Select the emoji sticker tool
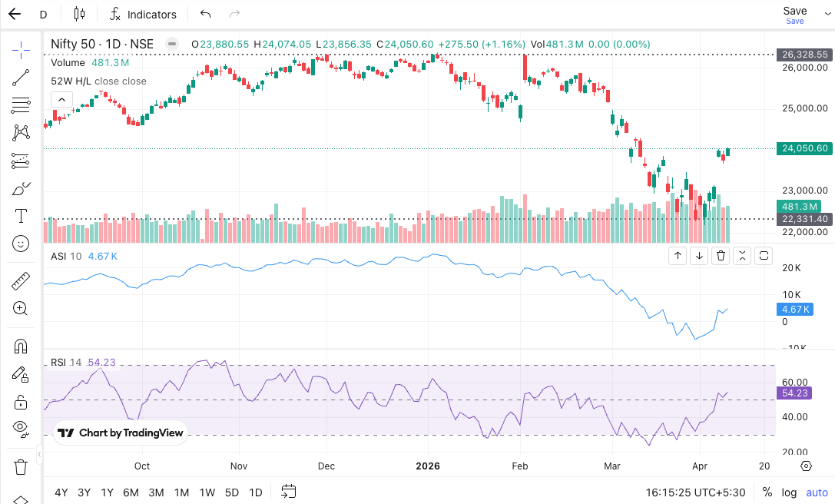Image resolution: width=835 pixels, height=504 pixels. coord(21,244)
